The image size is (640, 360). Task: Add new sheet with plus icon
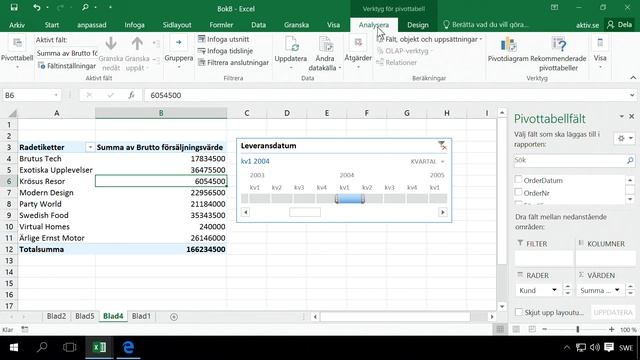[173, 317]
